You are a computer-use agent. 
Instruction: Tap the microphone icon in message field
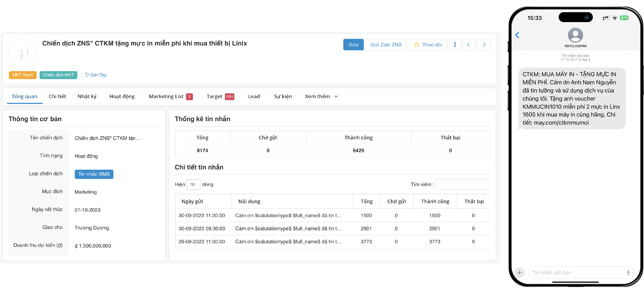[x=628, y=273]
